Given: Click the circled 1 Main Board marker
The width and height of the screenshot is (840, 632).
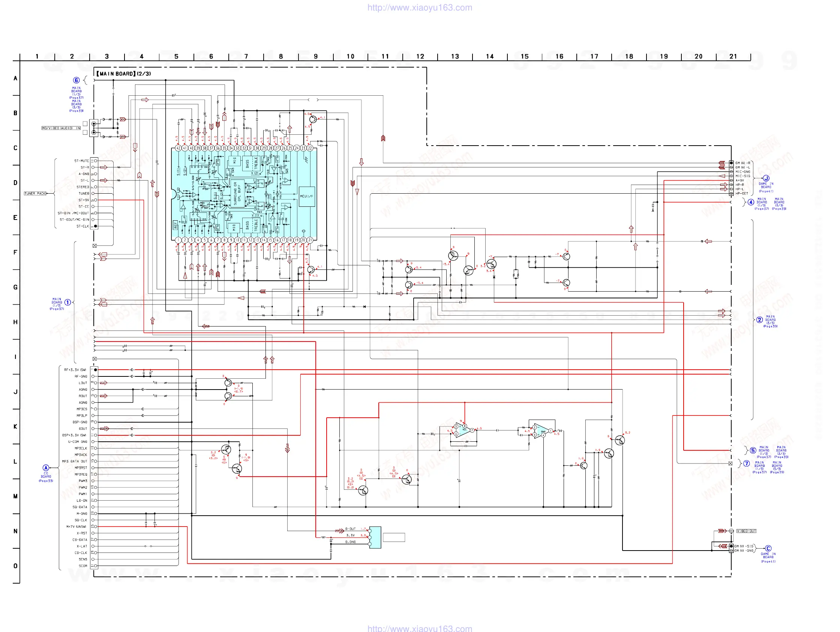Looking at the screenshot, I should click(67, 302).
